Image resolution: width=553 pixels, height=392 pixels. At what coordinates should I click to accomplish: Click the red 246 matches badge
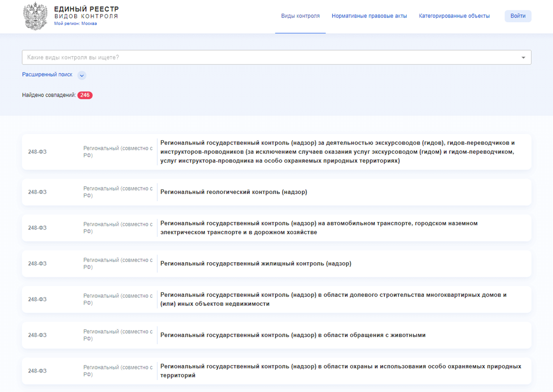tap(85, 95)
